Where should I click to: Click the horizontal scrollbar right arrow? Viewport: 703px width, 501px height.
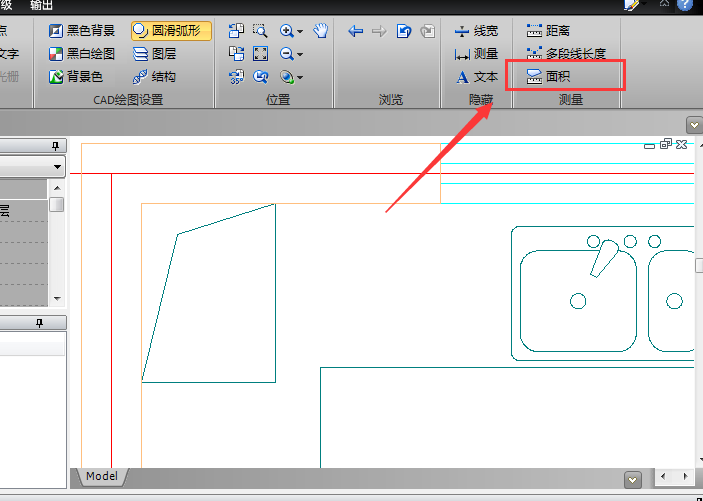686,476
